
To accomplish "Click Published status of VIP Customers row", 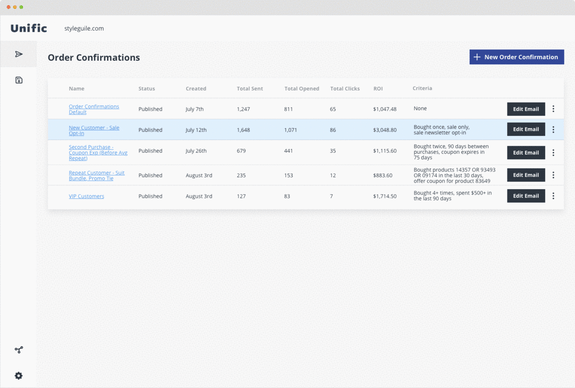I will pyautogui.click(x=150, y=196).
